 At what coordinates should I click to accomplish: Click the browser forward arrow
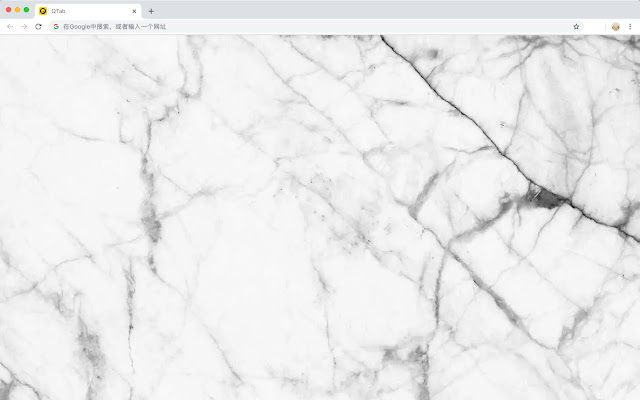tap(24, 27)
